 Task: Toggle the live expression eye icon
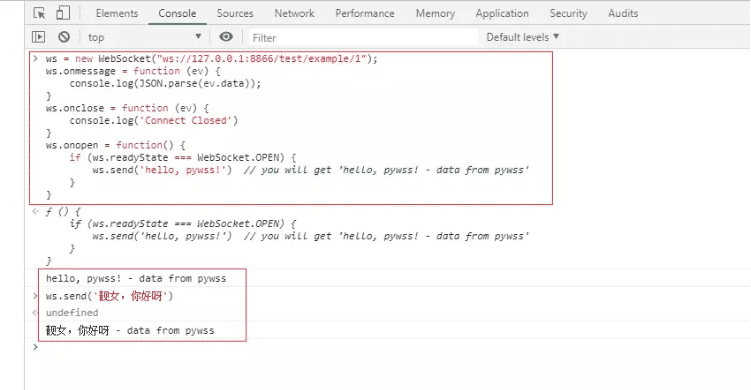tap(226, 36)
